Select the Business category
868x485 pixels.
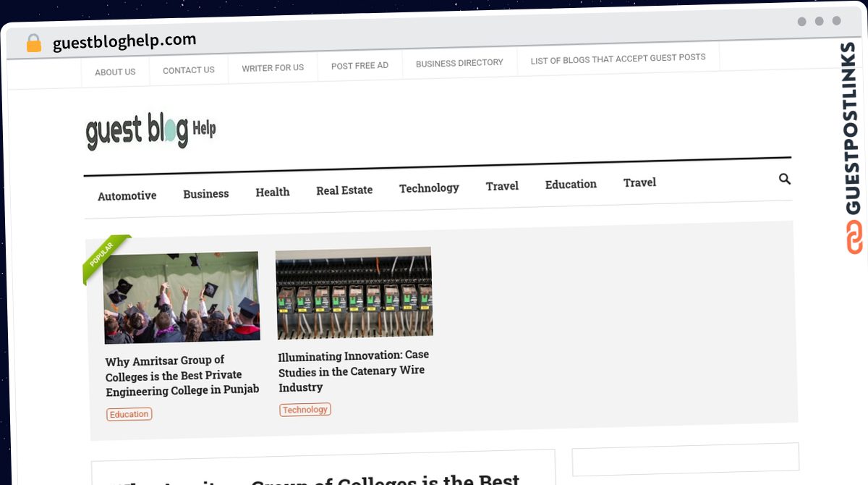point(206,194)
